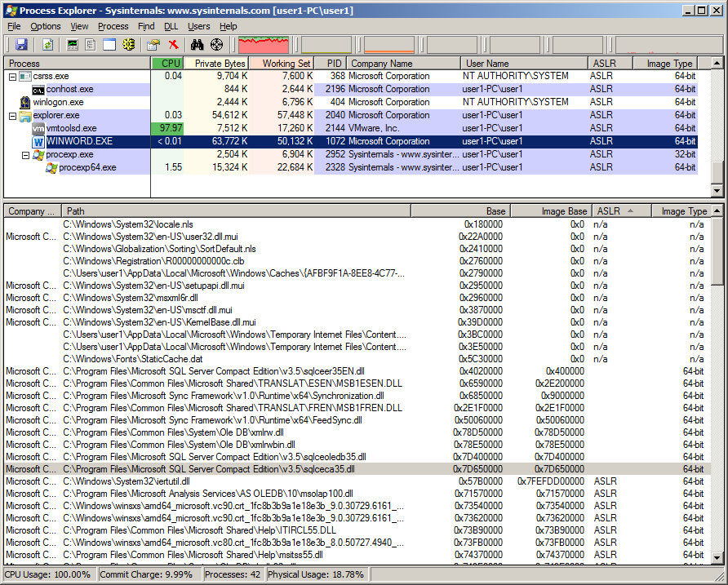
Task: Collapse the procexp.exe tree node
Action: [25, 154]
